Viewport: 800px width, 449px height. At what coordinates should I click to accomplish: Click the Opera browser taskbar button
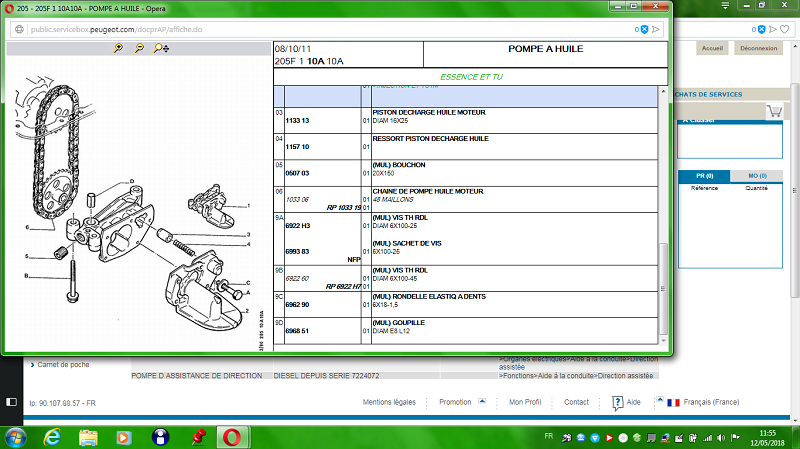[x=232, y=438]
